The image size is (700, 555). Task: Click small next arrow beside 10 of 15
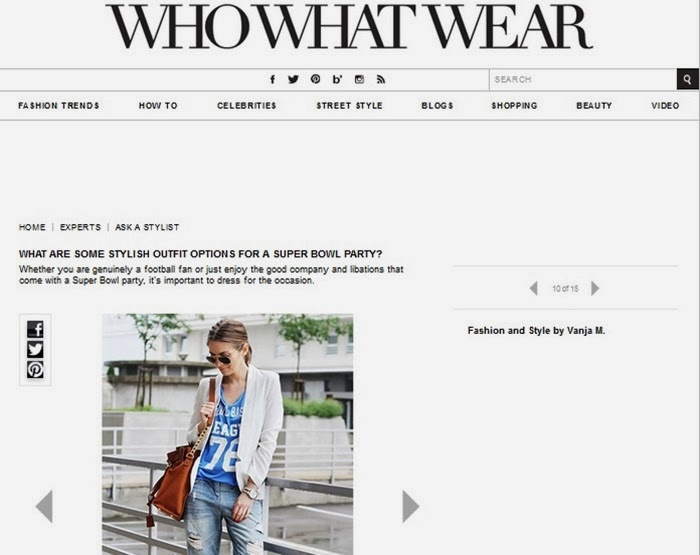[595, 288]
